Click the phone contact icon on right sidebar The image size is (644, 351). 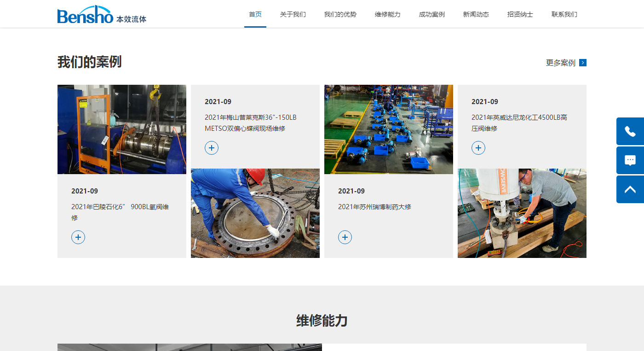[x=630, y=131]
